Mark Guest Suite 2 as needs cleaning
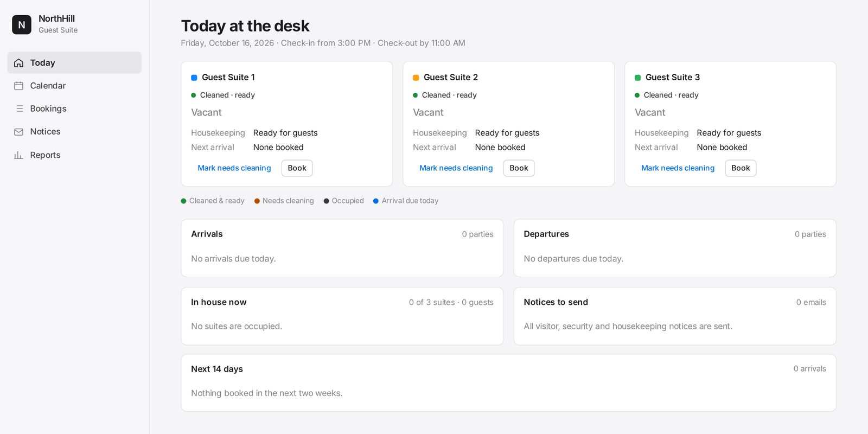The height and width of the screenshot is (434, 868). coord(456,168)
